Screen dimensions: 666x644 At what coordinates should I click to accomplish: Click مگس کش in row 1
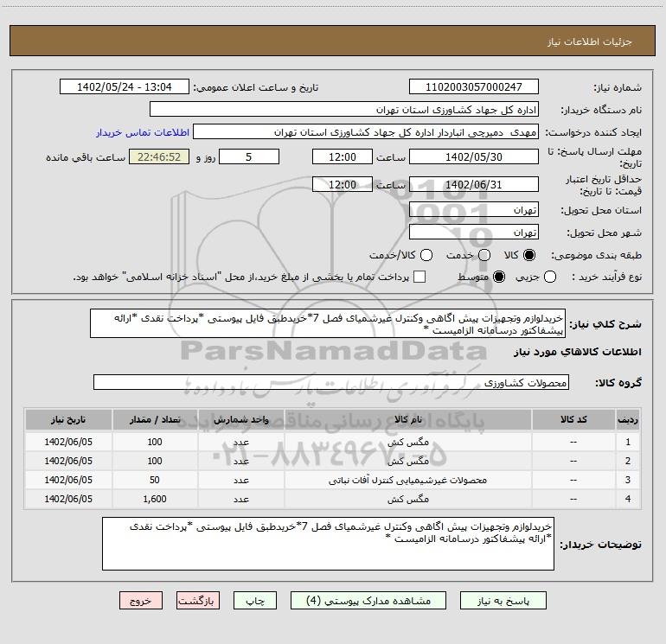(407, 442)
